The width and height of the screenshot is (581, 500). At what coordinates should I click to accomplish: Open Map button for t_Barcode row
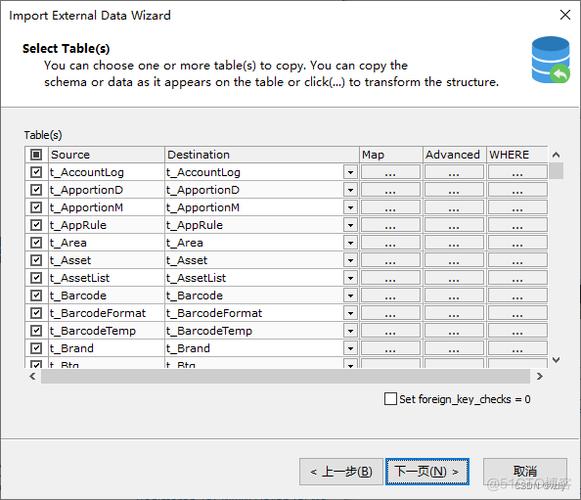391,295
